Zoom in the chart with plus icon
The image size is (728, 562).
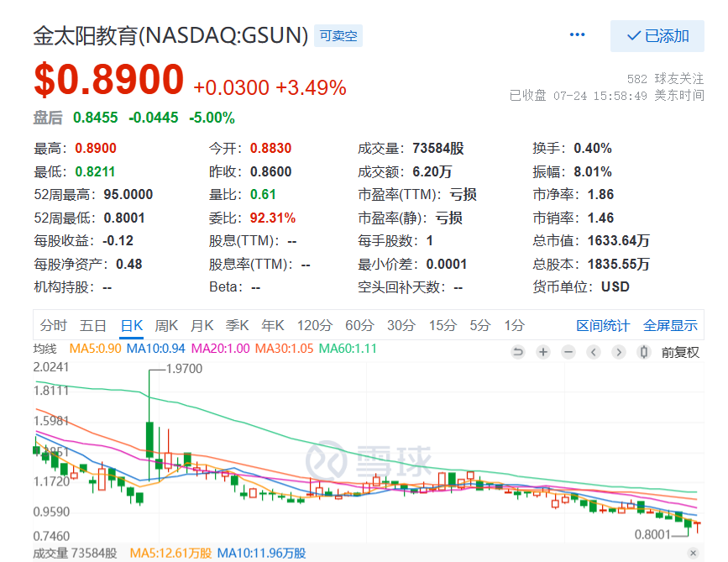542,352
